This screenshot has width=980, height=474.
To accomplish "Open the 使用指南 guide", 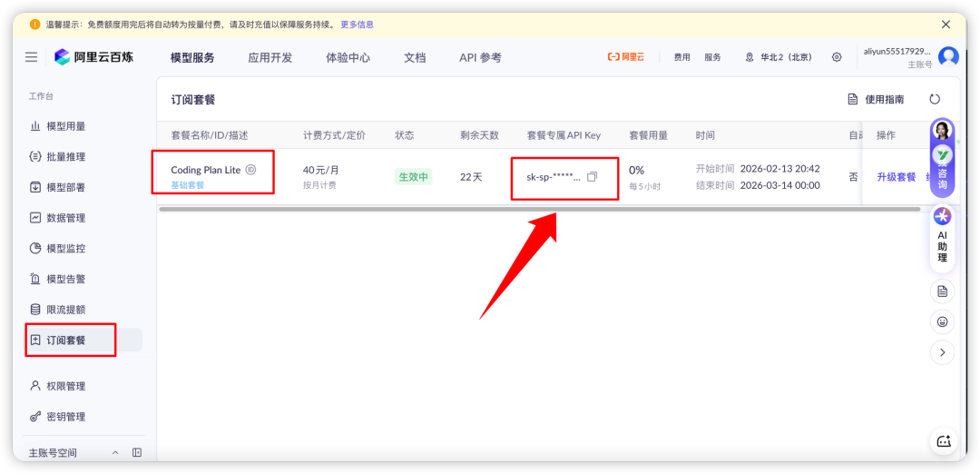I will click(x=876, y=99).
